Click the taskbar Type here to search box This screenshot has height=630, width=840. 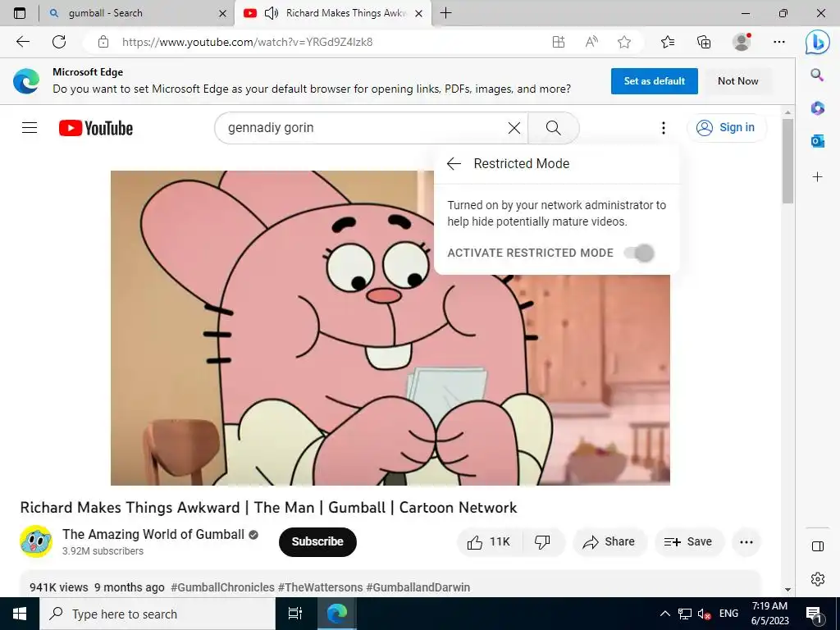click(x=157, y=614)
